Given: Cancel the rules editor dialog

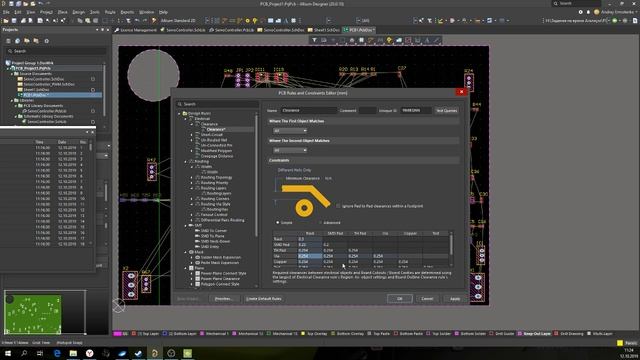Looking at the screenshot, I should (x=427, y=299).
